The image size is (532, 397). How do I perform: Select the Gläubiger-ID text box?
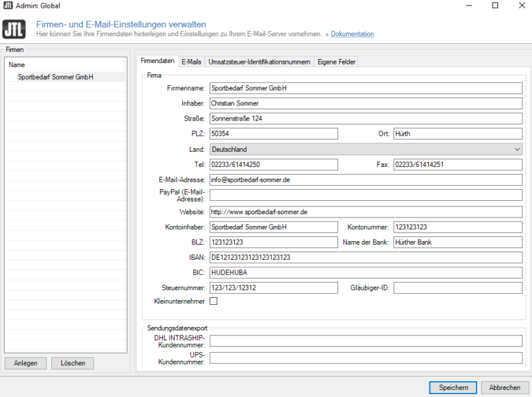(457, 288)
